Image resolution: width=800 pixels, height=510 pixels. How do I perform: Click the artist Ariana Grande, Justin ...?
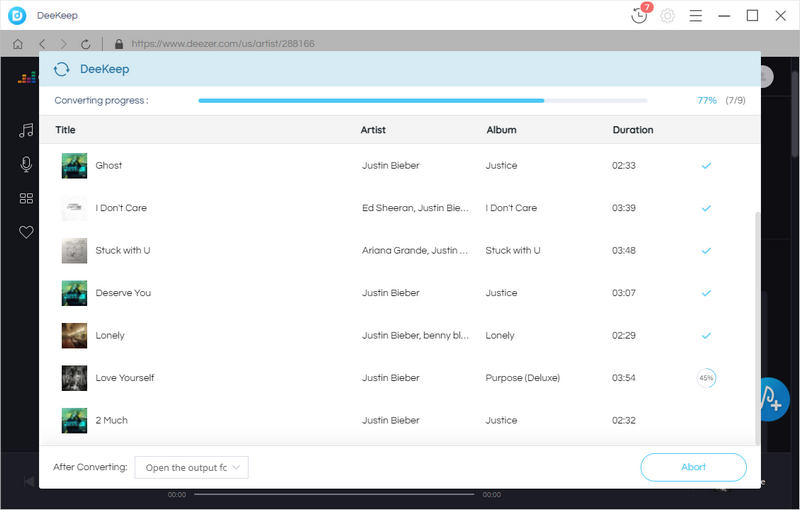point(415,250)
